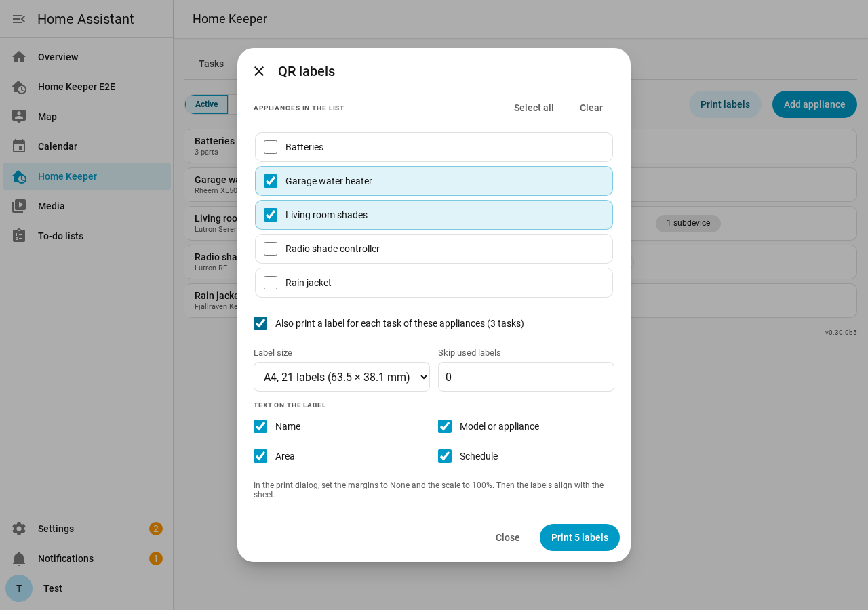Open the Label size dropdown
The image size is (868, 610).
point(342,377)
